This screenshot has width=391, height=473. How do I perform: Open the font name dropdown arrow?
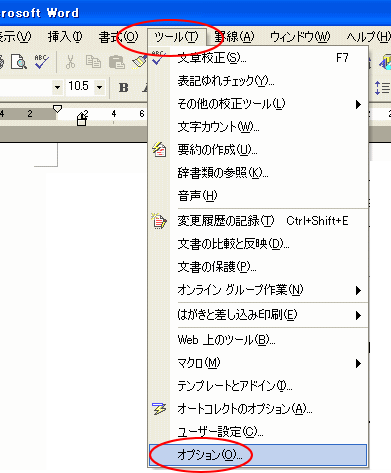(x=58, y=87)
